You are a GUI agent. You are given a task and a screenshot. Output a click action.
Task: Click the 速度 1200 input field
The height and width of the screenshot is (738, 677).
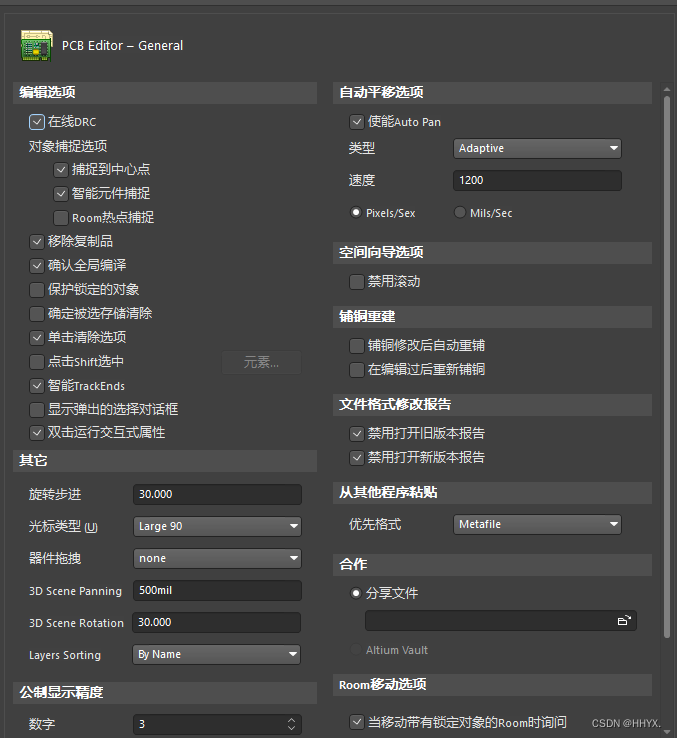pyautogui.click(x=537, y=180)
